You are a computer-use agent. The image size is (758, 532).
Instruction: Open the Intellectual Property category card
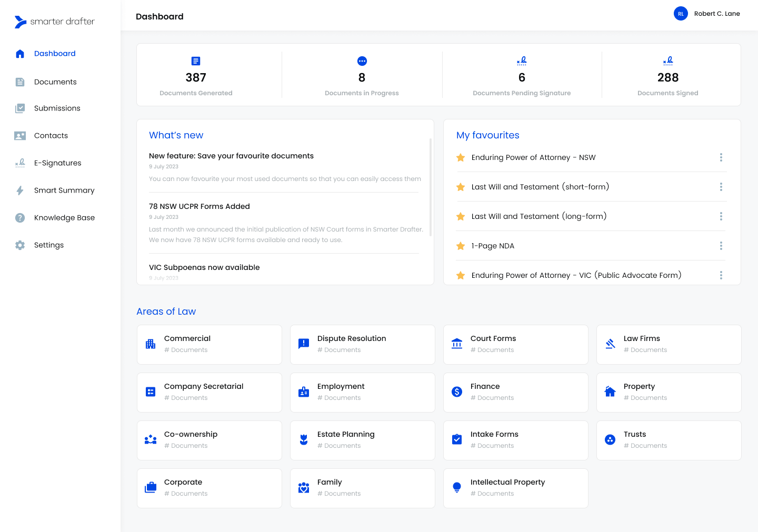[x=515, y=488]
